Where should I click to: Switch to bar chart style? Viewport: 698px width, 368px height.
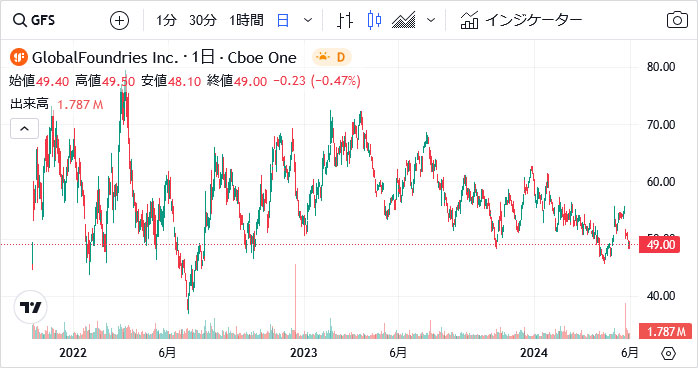coord(345,20)
